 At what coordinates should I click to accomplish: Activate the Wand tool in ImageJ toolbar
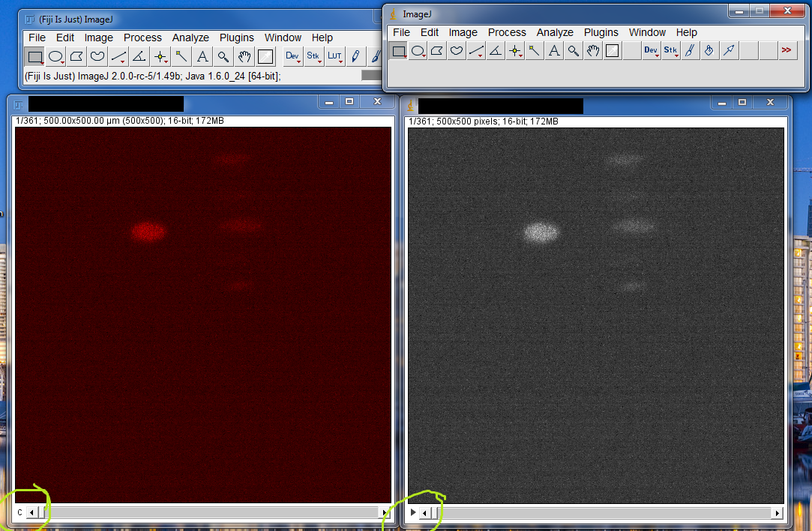coord(535,51)
